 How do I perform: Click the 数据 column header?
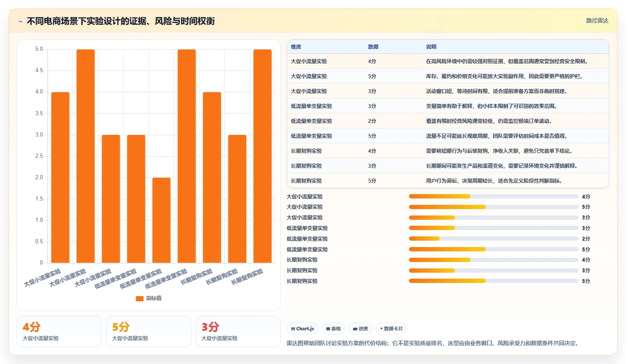click(373, 47)
